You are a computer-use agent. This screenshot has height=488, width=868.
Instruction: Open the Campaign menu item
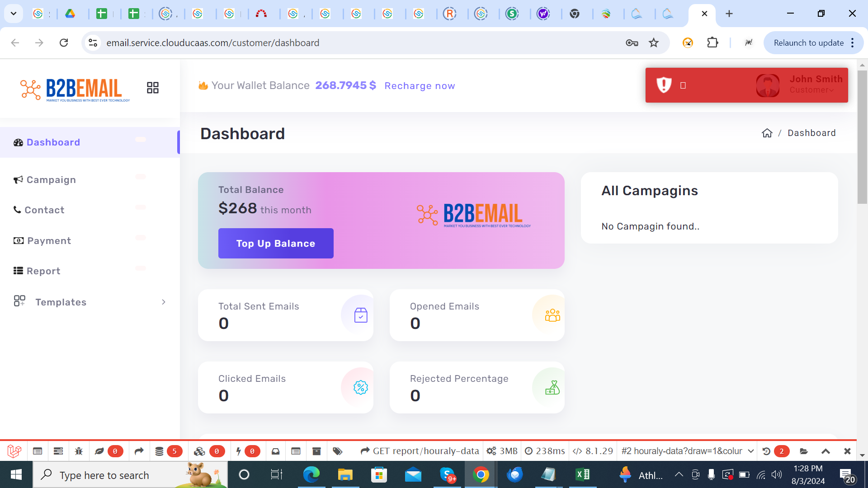coord(51,180)
